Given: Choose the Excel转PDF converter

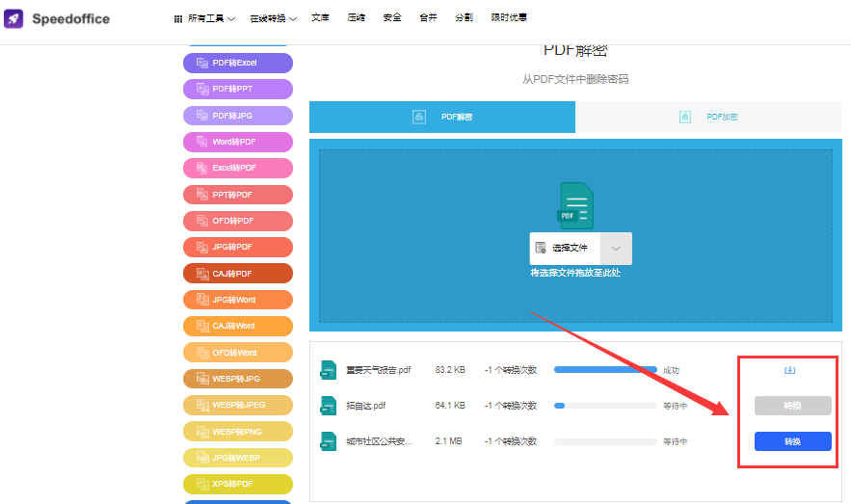Looking at the screenshot, I should point(238,169).
